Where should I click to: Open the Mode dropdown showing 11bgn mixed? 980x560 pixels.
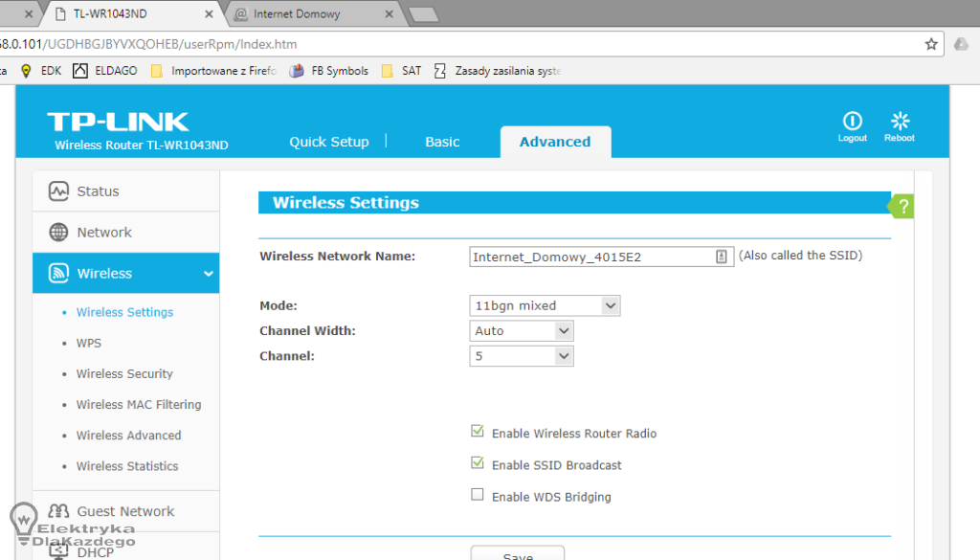545,306
